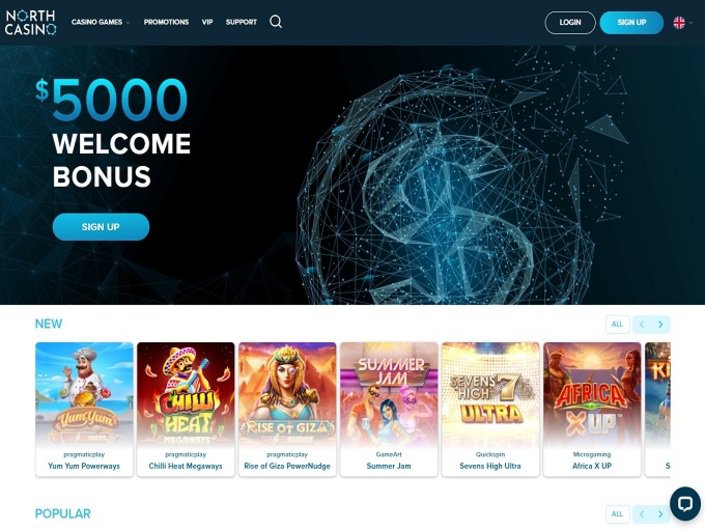The height and width of the screenshot is (530, 705).
Task: Go to previous games in NEW row
Action: (642, 324)
